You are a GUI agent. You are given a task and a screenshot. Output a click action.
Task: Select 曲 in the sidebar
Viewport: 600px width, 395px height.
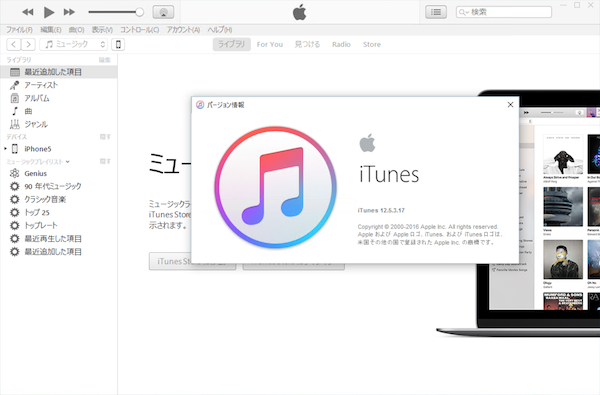point(59,111)
